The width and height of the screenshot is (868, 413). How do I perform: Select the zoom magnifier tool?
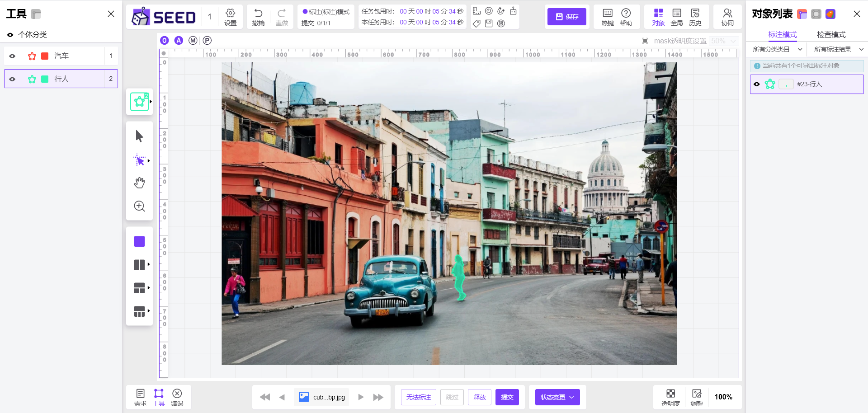click(x=139, y=206)
